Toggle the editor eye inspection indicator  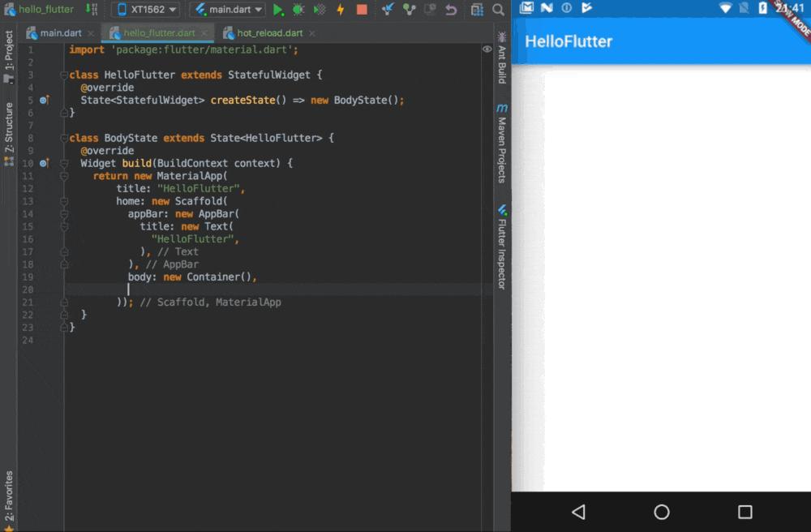[487, 49]
